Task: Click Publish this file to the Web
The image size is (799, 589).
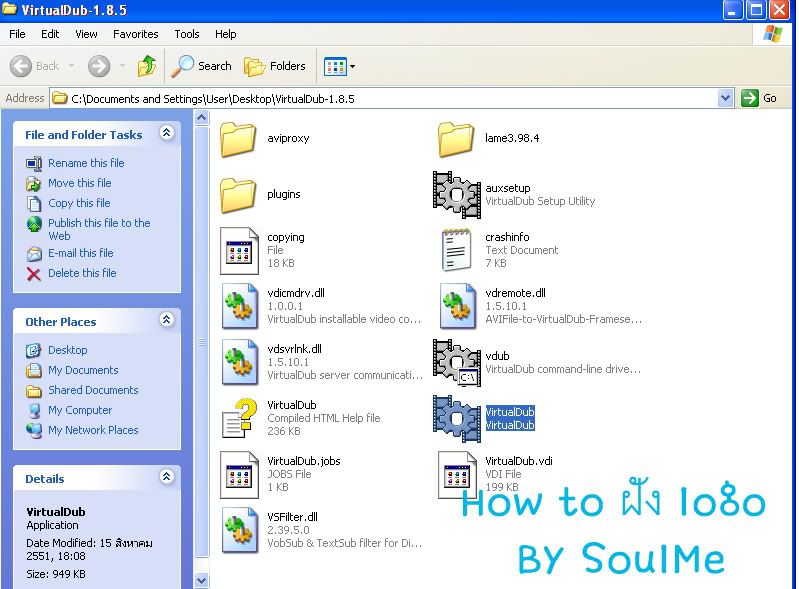Action: pos(99,229)
